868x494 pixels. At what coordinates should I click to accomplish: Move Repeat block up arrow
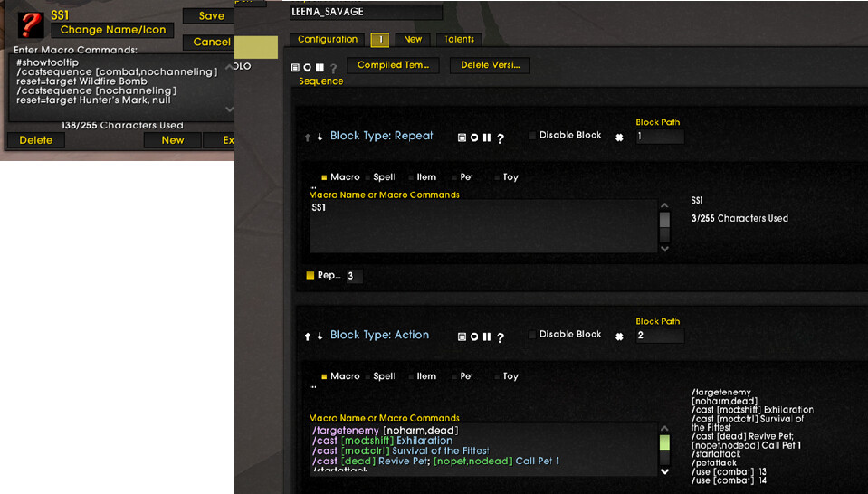(x=307, y=138)
